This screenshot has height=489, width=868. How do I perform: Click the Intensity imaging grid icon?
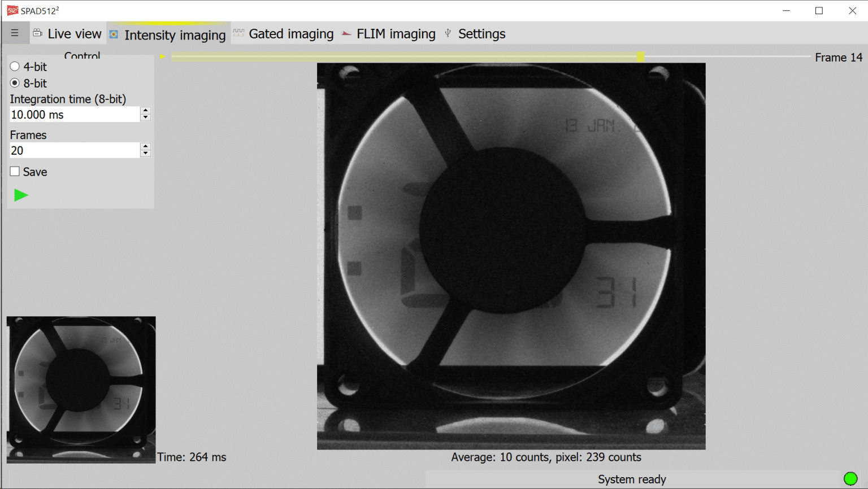(112, 33)
